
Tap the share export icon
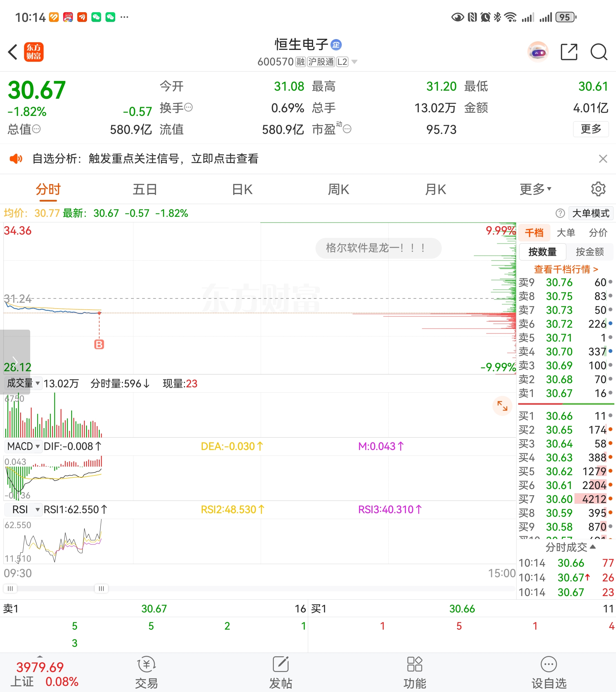click(x=569, y=52)
